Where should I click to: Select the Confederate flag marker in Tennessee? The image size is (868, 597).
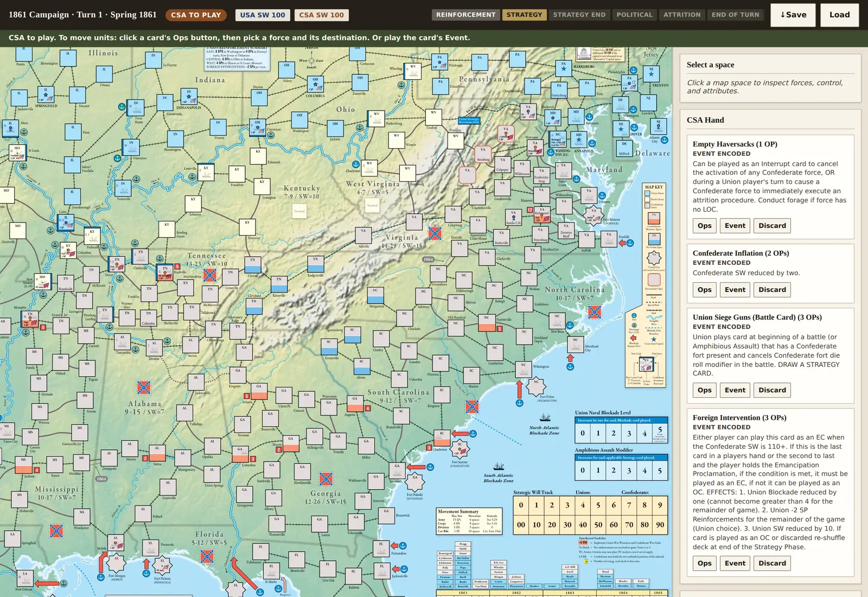pos(210,275)
